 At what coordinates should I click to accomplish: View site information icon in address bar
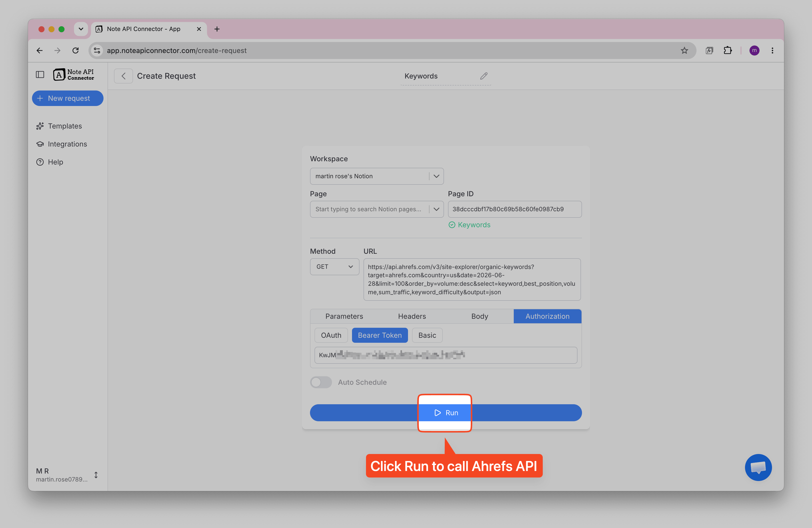click(97, 50)
